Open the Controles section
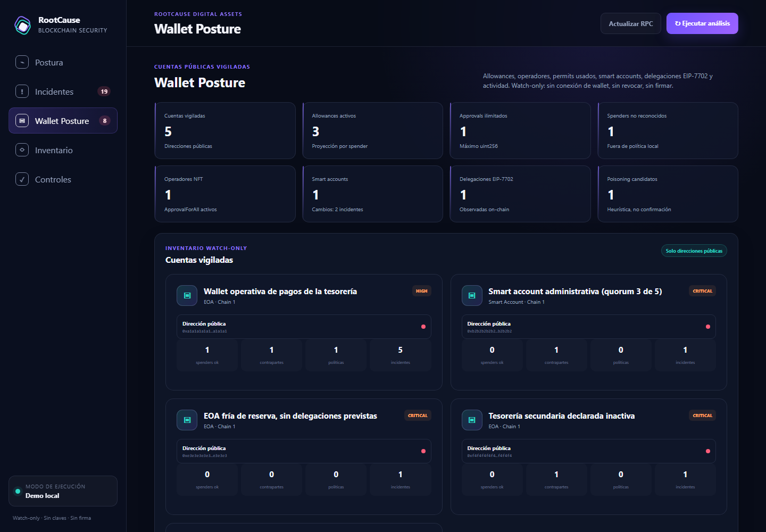 [x=63, y=179]
